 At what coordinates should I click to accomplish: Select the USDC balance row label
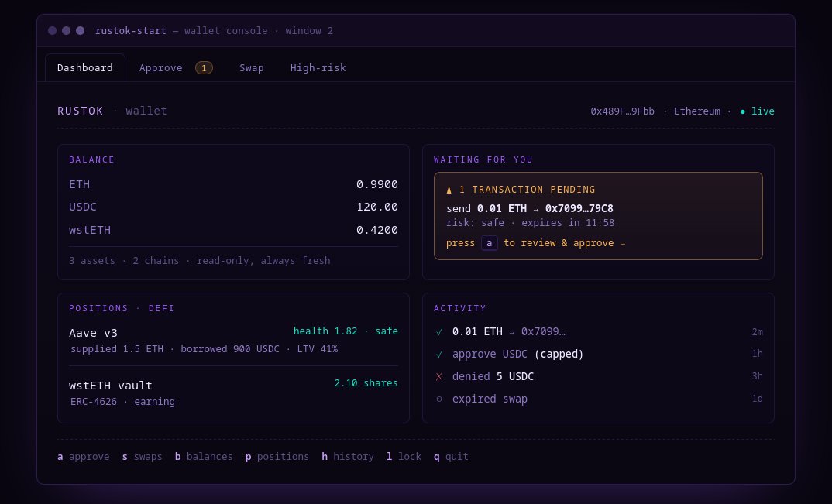coord(83,207)
